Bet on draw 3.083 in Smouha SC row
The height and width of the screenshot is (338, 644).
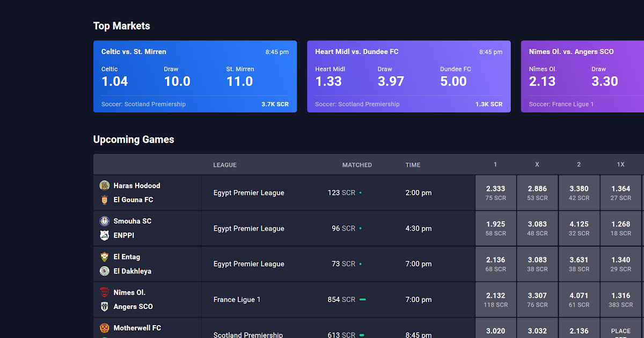pos(537,228)
